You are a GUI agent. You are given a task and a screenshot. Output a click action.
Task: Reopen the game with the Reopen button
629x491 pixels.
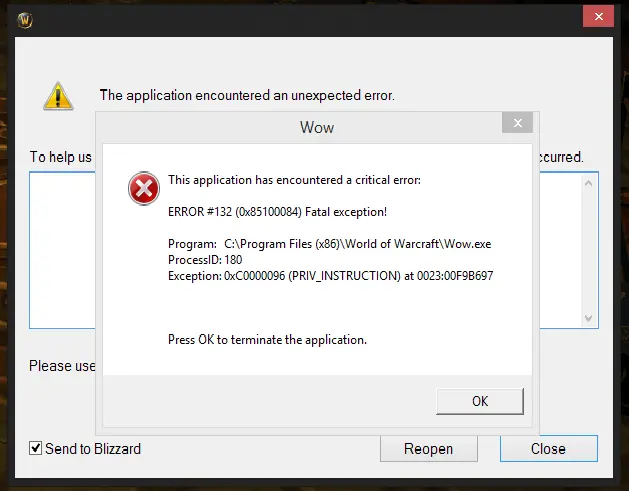[x=428, y=449]
